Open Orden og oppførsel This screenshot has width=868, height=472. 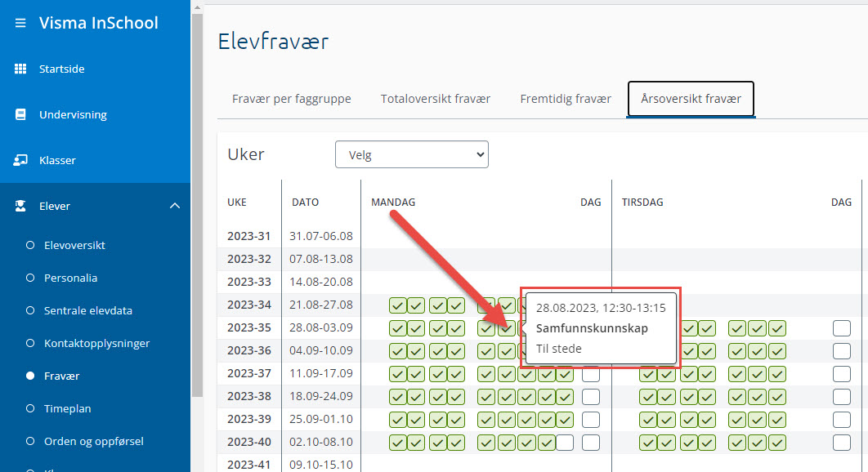[x=93, y=441]
